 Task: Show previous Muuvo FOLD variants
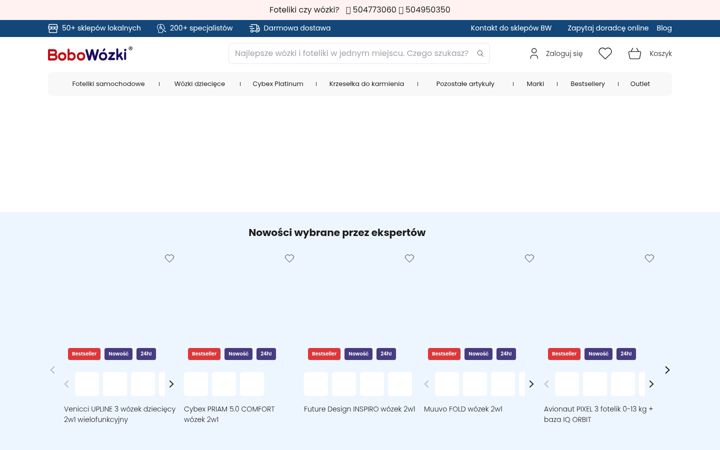427,384
